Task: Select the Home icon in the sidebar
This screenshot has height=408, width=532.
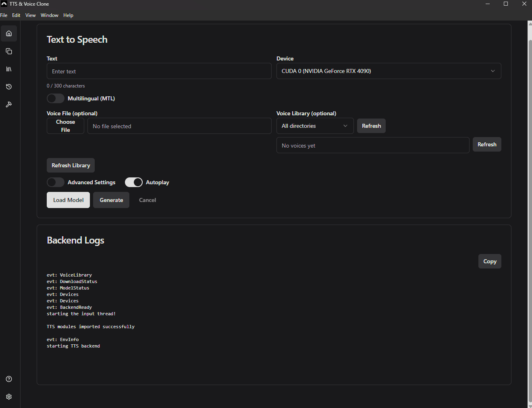Action: pos(8,33)
